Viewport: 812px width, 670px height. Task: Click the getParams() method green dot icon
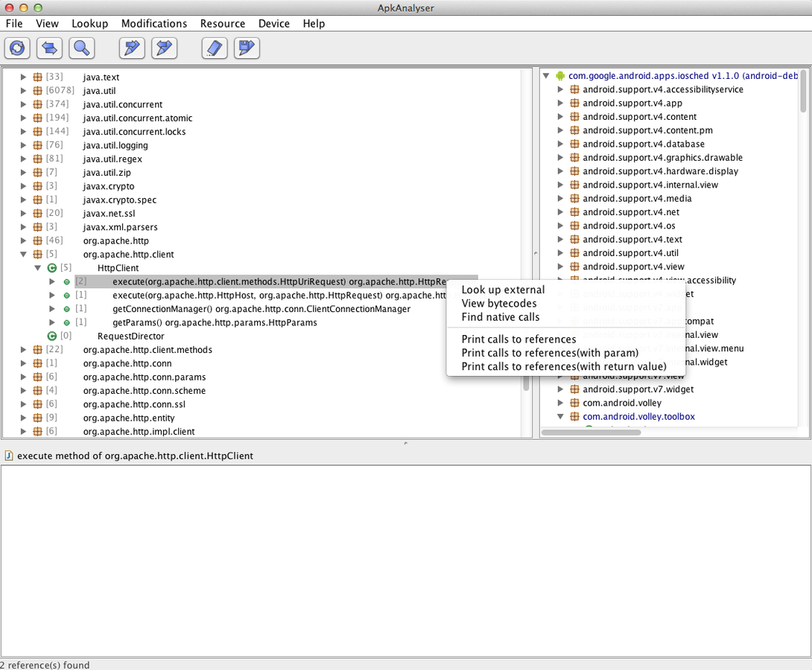click(66, 323)
